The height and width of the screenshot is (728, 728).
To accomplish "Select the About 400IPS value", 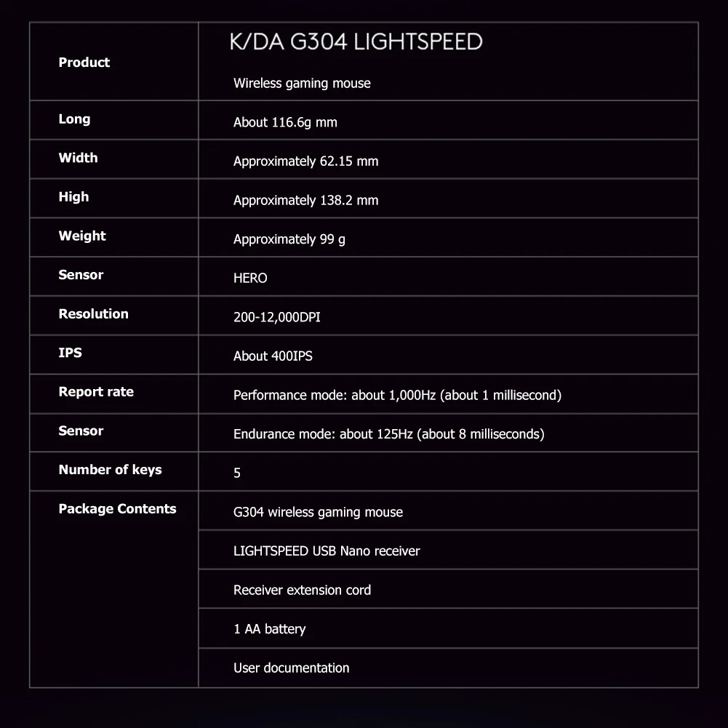I will tap(273, 356).
